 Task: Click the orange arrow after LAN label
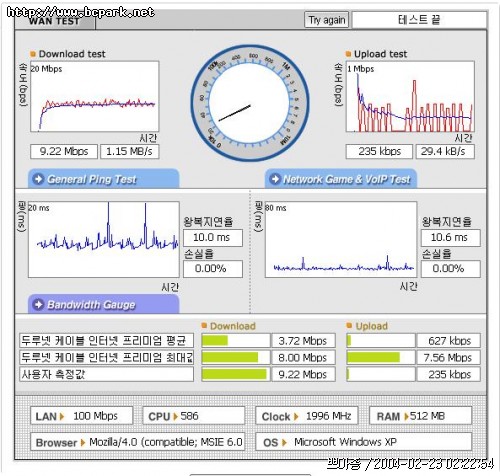62,416
